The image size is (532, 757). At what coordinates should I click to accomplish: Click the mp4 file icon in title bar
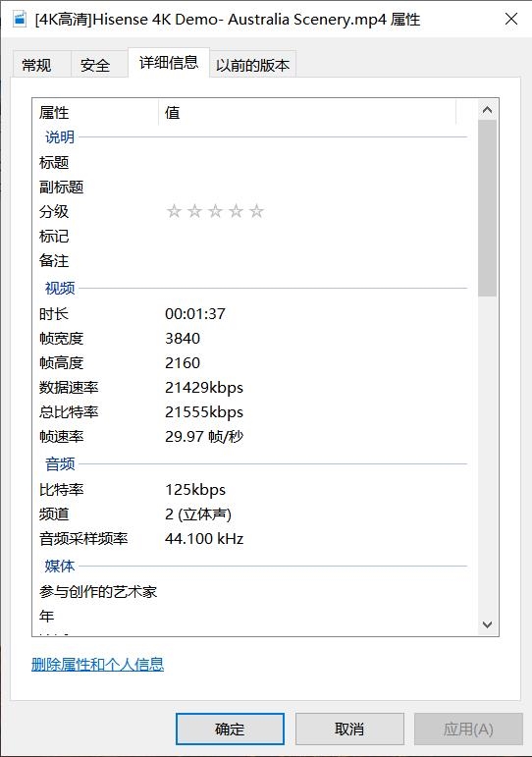[20, 20]
